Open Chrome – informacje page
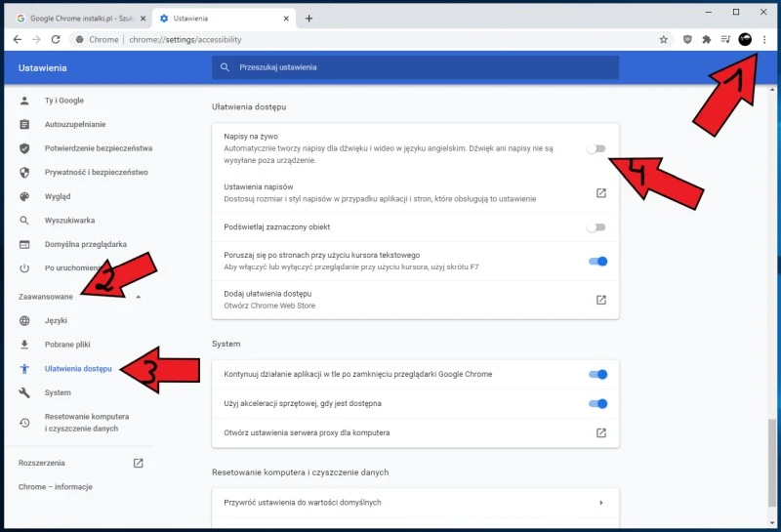 pyautogui.click(x=55, y=487)
